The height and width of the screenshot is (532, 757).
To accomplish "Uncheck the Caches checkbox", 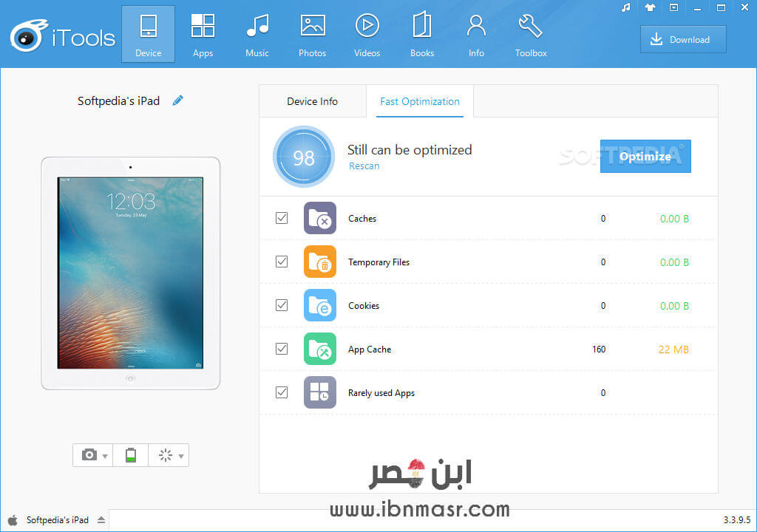I will 282,218.
